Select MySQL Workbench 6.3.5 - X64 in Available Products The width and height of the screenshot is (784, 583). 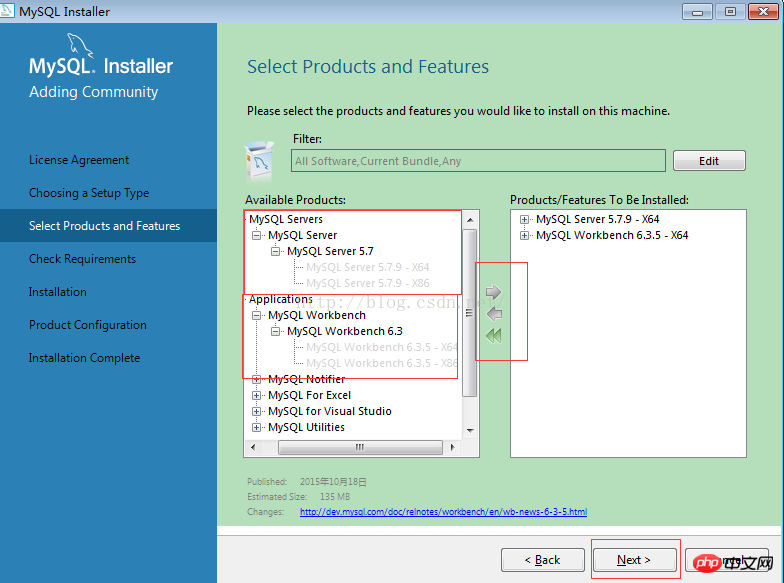tap(382, 347)
